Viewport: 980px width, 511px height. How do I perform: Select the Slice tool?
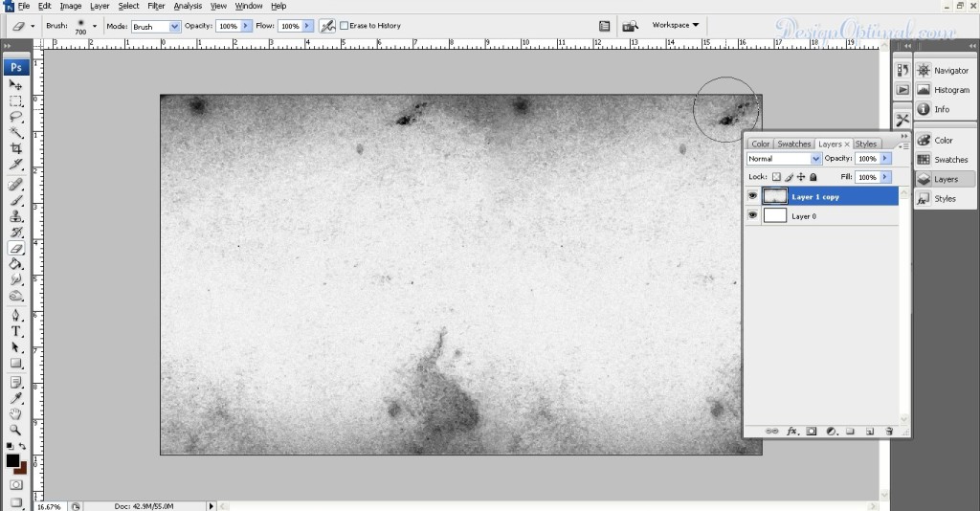click(x=15, y=165)
